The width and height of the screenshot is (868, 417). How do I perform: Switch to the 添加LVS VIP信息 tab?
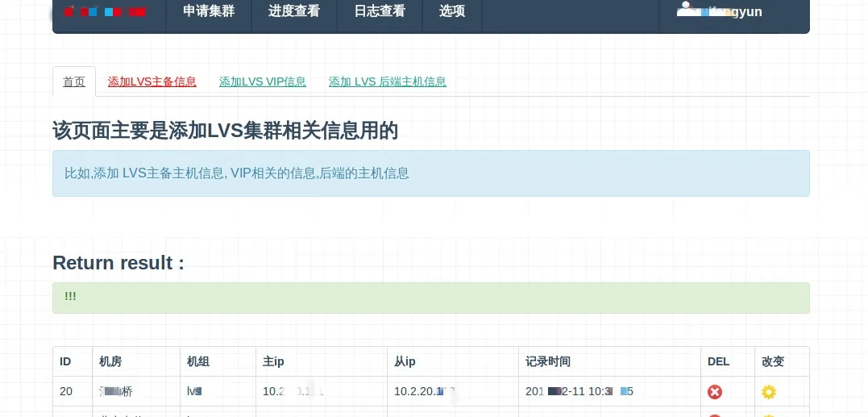(263, 82)
